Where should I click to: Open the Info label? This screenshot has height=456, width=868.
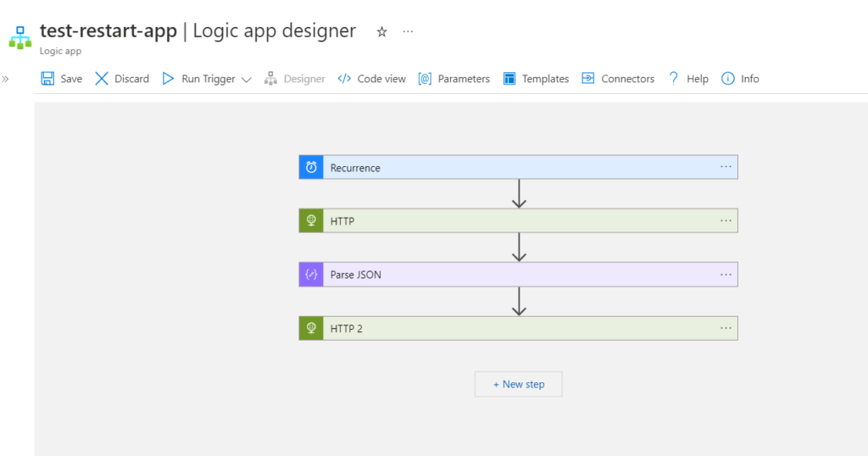[750, 79]
